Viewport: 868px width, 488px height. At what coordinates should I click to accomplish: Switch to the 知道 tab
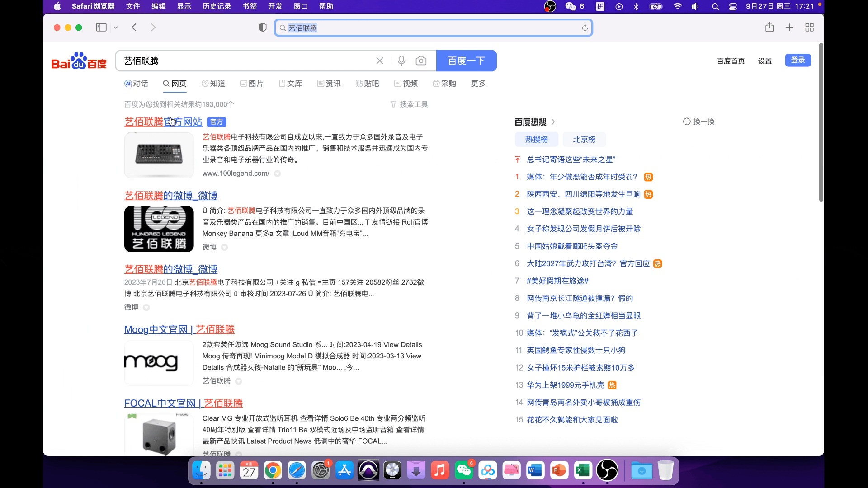tap(213, 84)
